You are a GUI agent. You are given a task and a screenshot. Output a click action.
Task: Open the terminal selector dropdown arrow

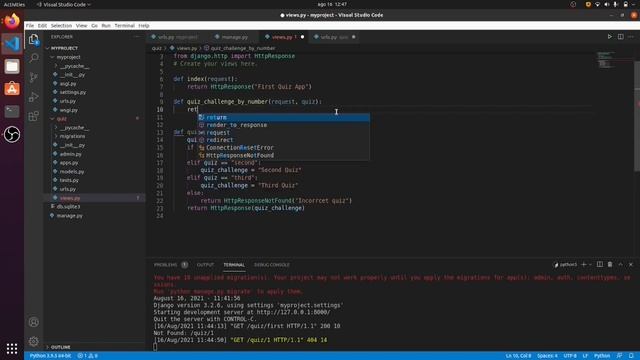pyautogui.click(x=590, y=264)
